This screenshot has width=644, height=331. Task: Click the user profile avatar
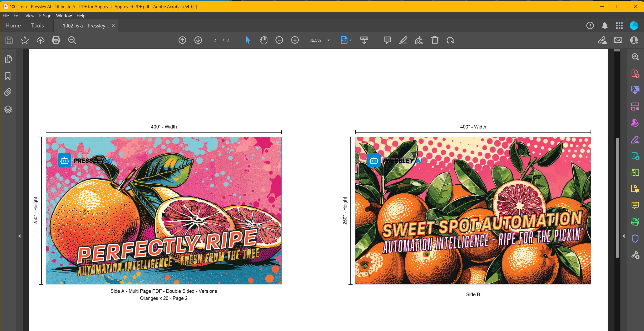[634, 26]
